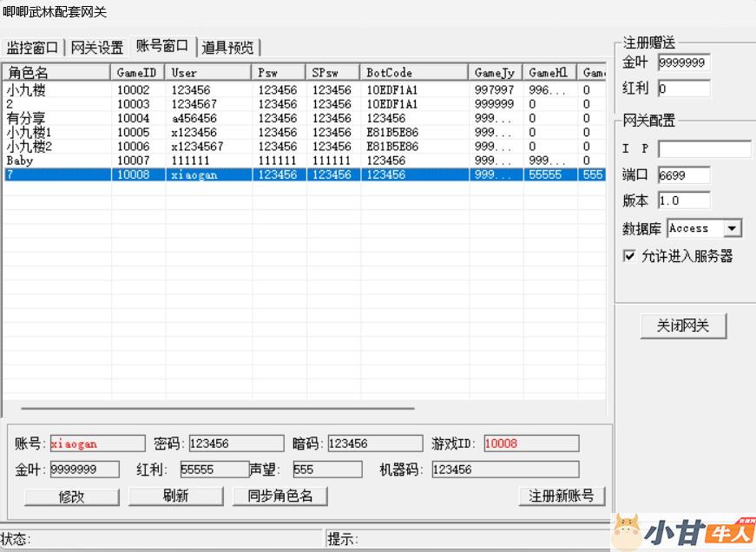This screenshot has height=552, width=756.
Task: Click the 机器码 input field
Action: coord(505,469)
